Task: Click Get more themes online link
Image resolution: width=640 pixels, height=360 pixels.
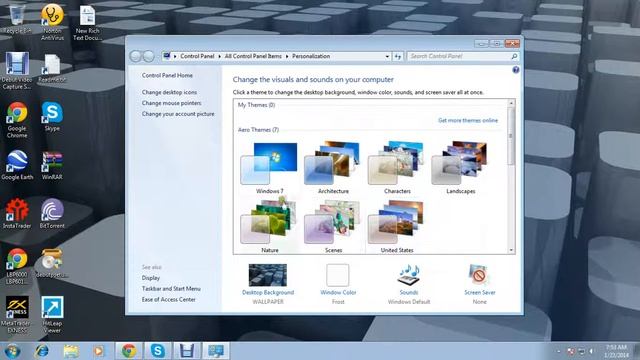Action: [468, 120]
